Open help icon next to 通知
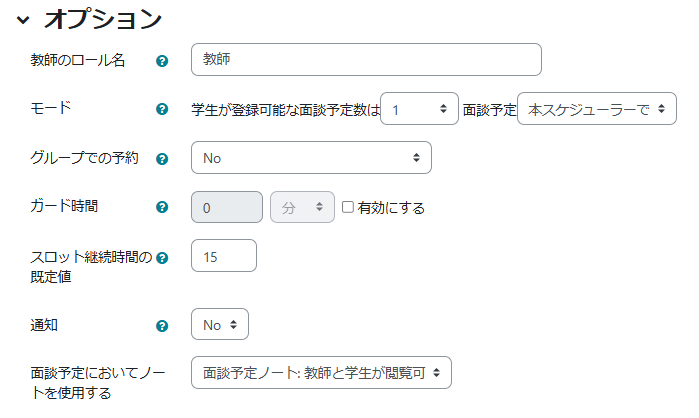The image size is (699, 418). coord(162,326)
